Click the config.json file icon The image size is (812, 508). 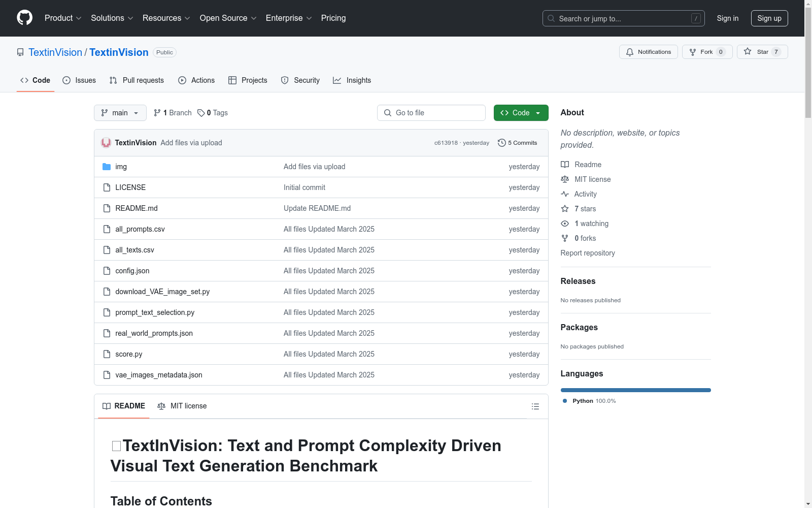[x=107, y=271]
